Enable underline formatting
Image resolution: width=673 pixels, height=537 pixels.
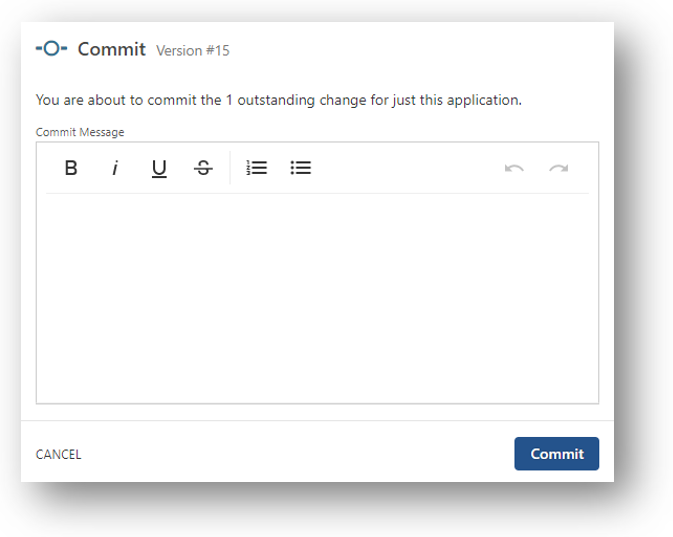click(x=159, y=168)
